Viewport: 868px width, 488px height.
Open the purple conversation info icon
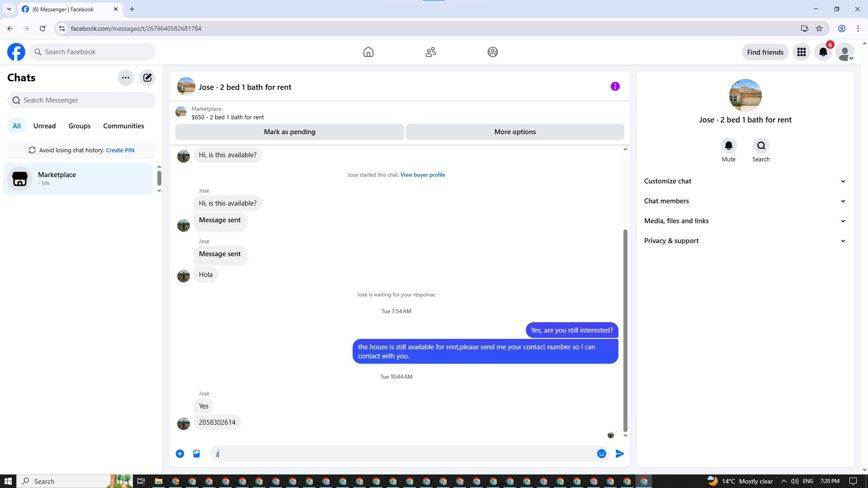pyautogui.click(x=615, y=87)
